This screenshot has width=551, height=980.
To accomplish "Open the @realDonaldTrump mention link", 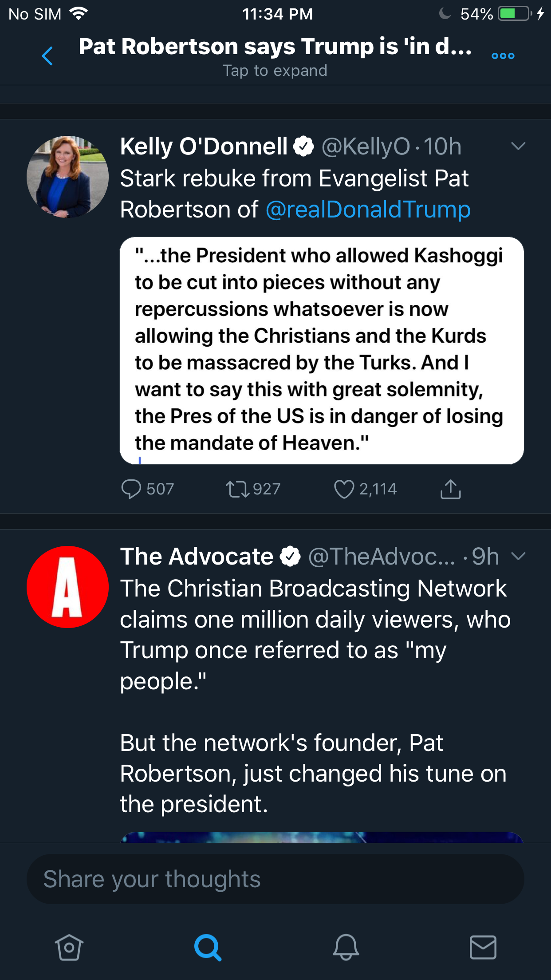I will (x=368, y=209).
